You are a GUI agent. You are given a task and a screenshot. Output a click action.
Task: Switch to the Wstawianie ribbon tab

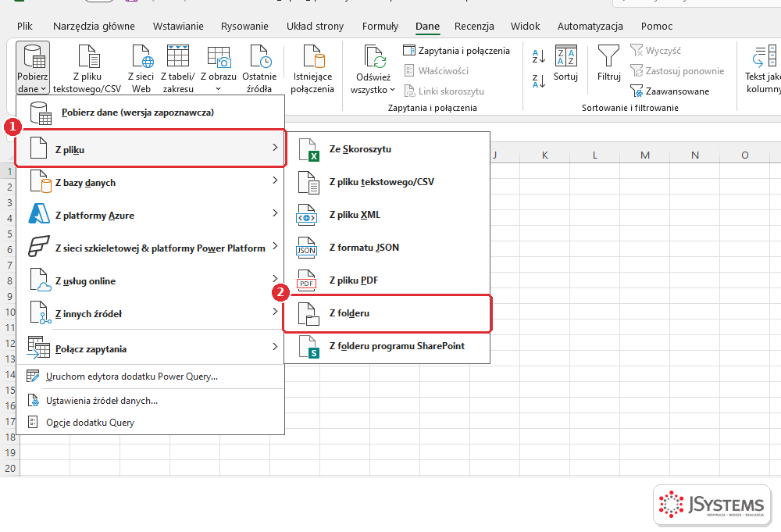[178, 27]
